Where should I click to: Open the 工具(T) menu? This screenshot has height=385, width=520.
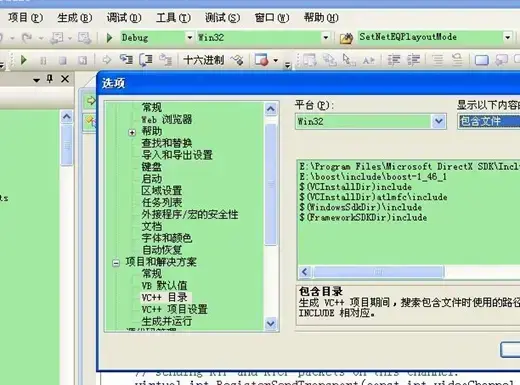pos(173,18)
